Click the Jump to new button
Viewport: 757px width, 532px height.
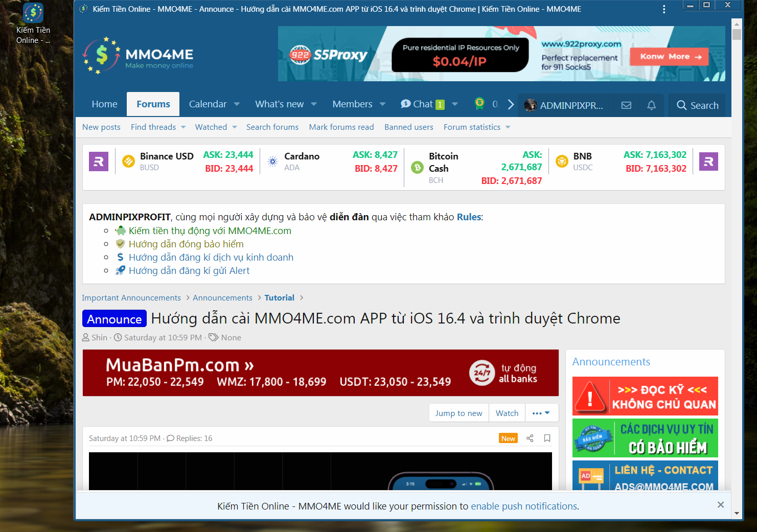click(x=459, y=413)
